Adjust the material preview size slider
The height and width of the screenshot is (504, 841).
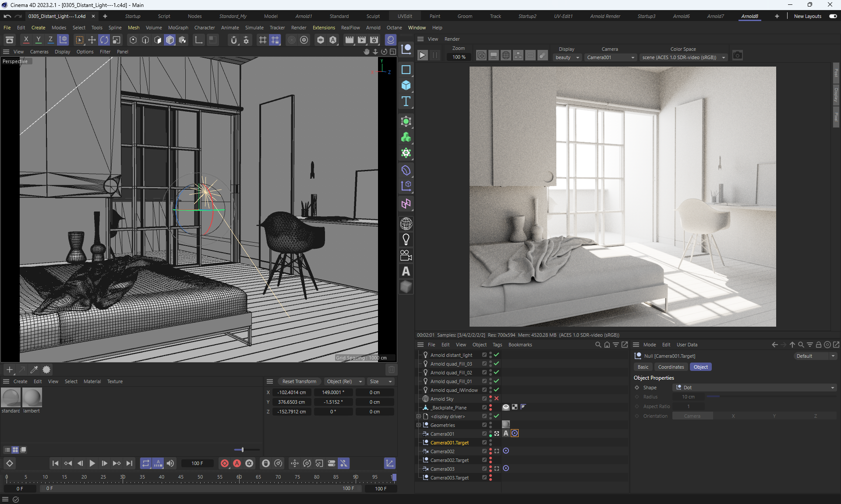[x=242, y=450]
